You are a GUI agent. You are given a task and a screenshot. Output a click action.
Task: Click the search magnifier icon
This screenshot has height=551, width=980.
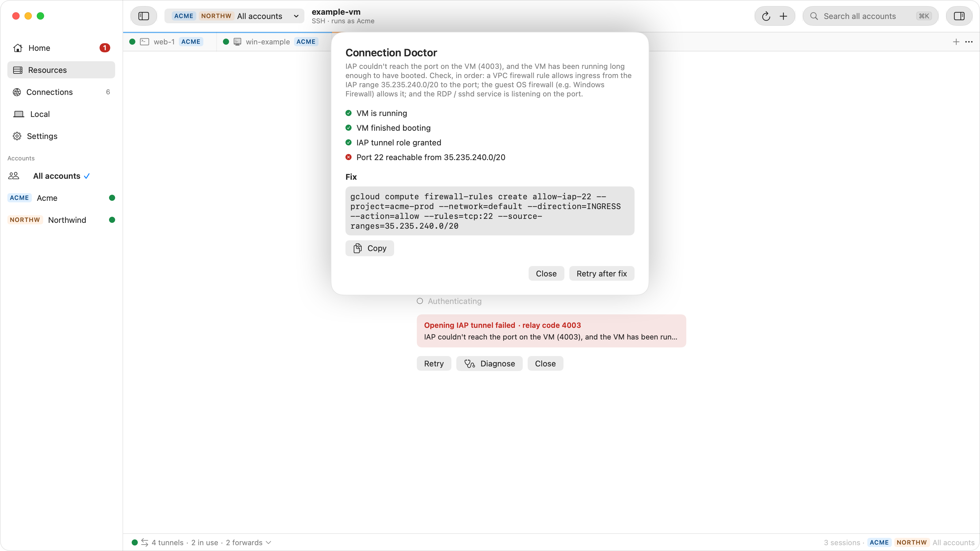pyautogui.click(x=814, y=16)
